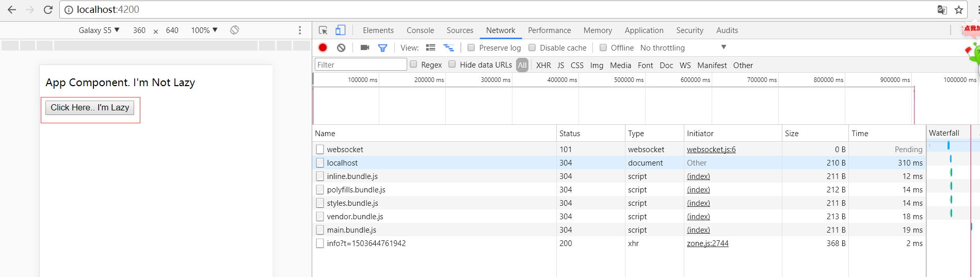Select the Network tab
The image size is (980, 277).
[501, 30]
